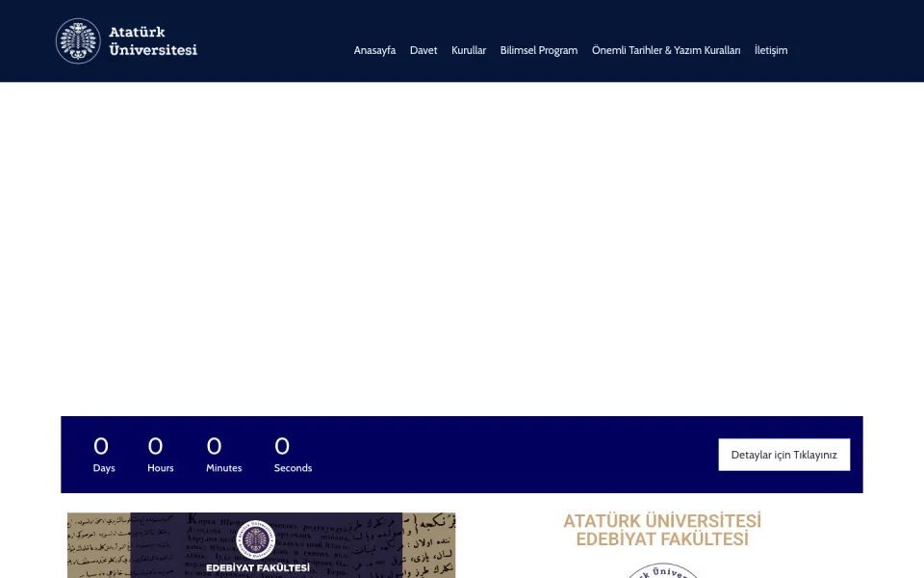Click the Seconds countdown label
Screen dimensions: 924x578
293,468
